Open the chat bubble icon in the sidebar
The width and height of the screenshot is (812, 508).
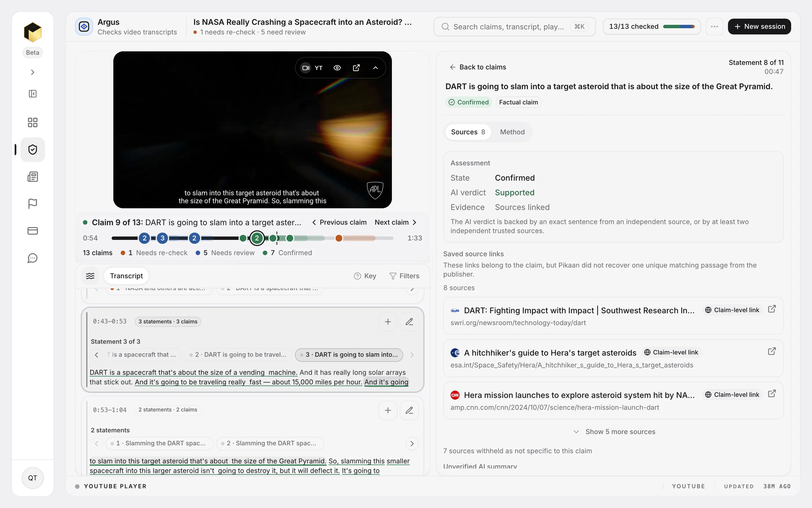(x=32, y=258)
